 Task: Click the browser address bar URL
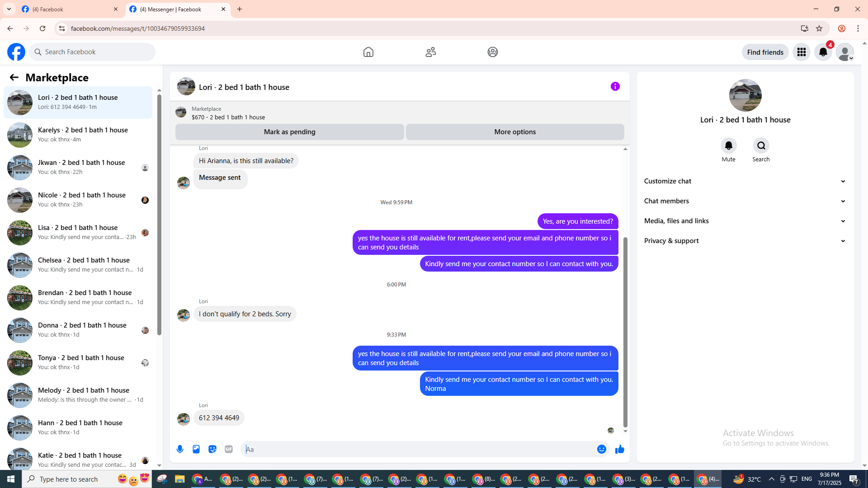(138, 28)
